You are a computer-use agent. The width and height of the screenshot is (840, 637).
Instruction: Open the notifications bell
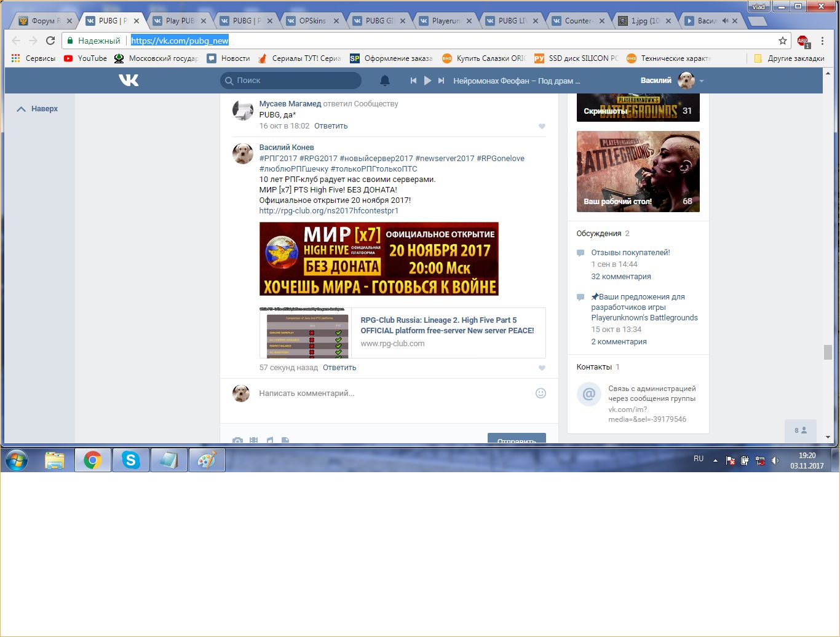click(x=385, y=81)
